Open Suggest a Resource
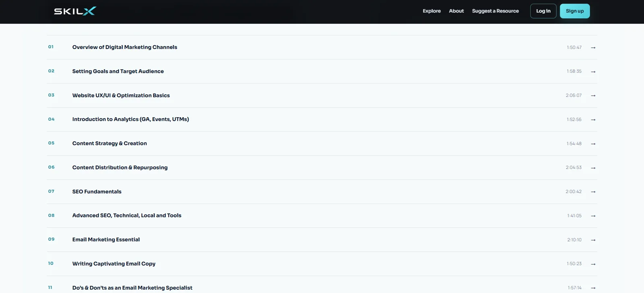Image resolution: width=644 pixels, height=293 pixels. point(495,11)
